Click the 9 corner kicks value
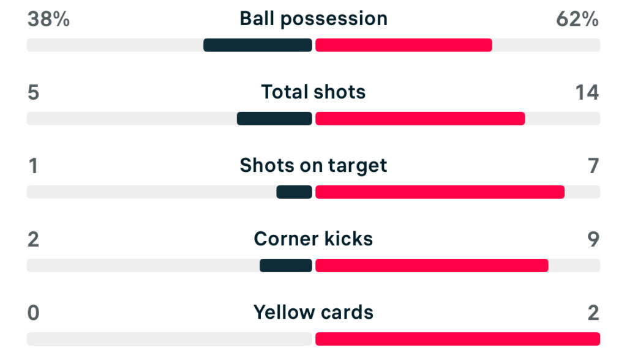Viewport: 627px width, 364px height. click(593, 239)
